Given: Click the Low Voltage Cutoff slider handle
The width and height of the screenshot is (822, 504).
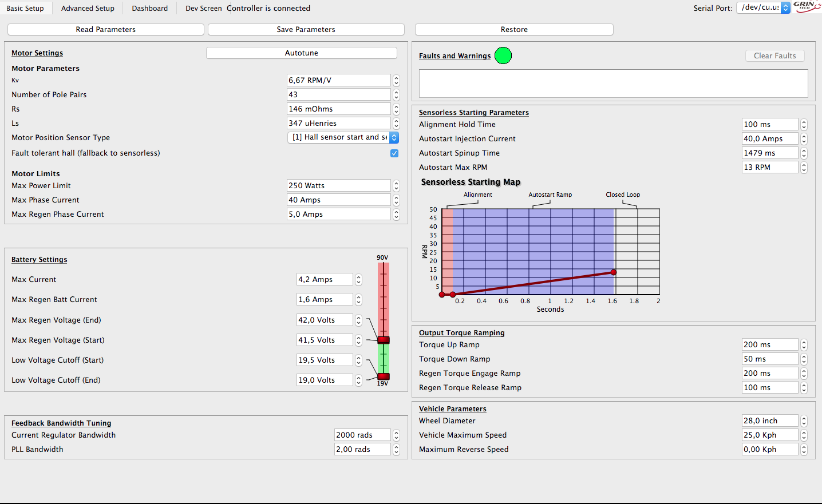Looking at the screenshot, I should pos(384,376).
